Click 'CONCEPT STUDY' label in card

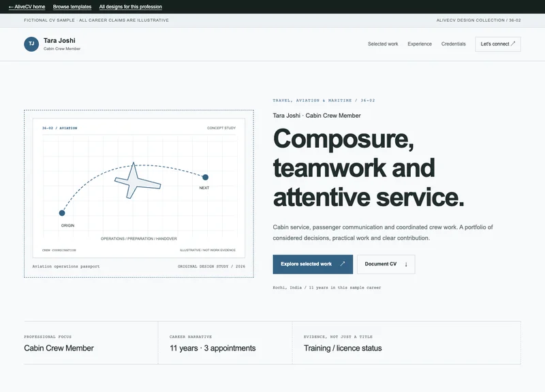221,128
